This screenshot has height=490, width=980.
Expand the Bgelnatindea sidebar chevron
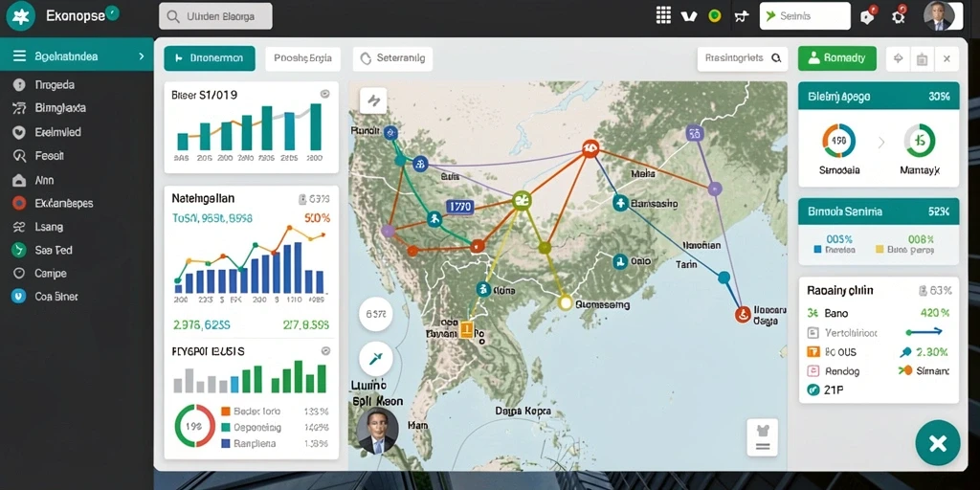pos(142,56)
